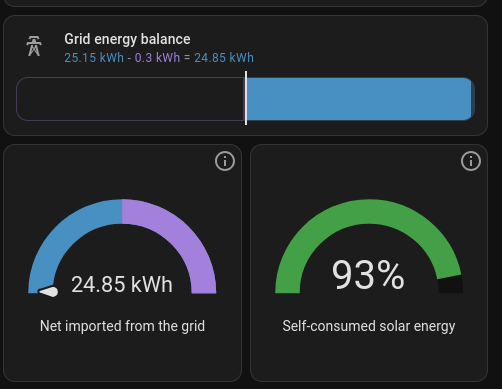
Task: Open info on Net imported gauge card
Action: coord(225,161)
